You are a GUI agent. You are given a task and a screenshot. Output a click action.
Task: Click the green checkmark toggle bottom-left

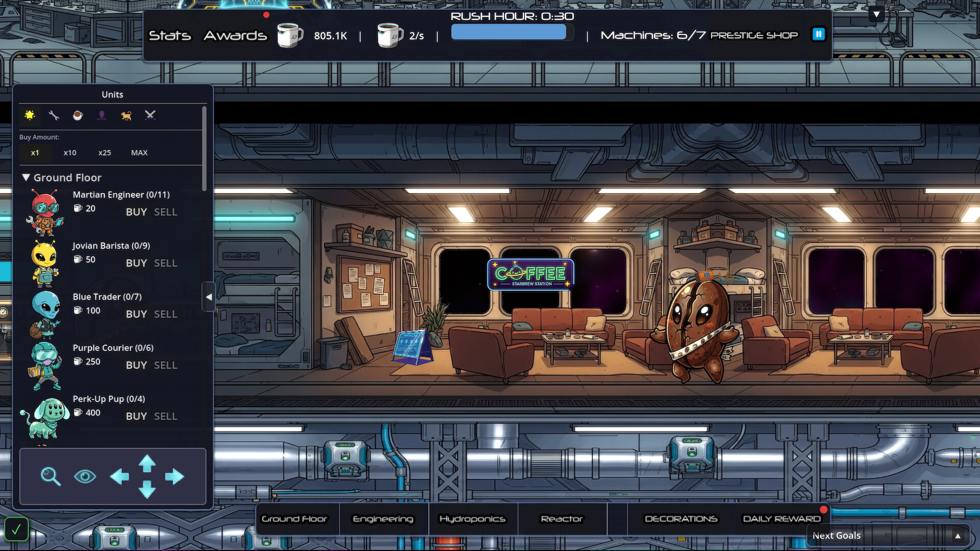[x=16, y=529]
